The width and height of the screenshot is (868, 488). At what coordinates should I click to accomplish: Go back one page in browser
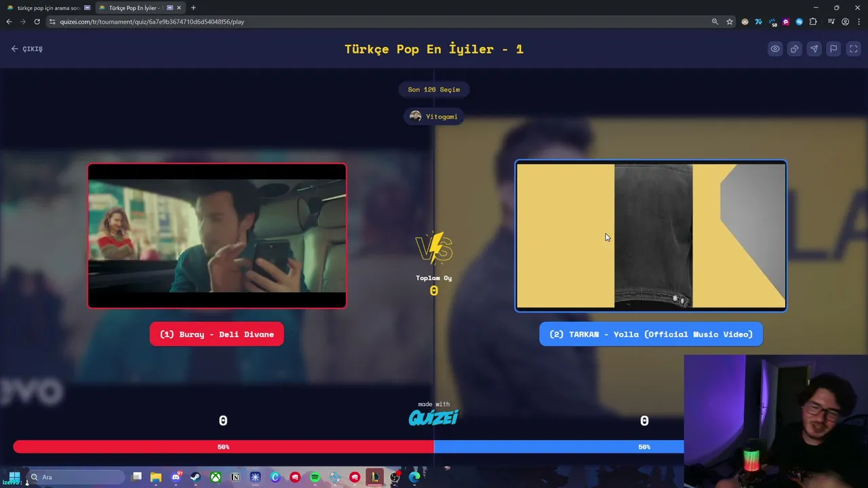(x=9, y=22)
